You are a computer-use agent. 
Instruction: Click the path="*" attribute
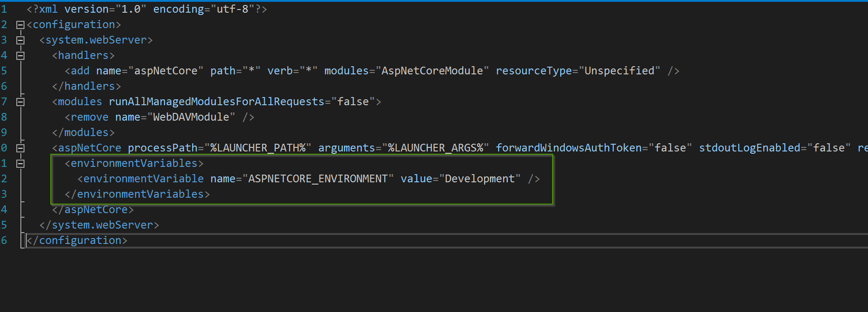point(236,71)
